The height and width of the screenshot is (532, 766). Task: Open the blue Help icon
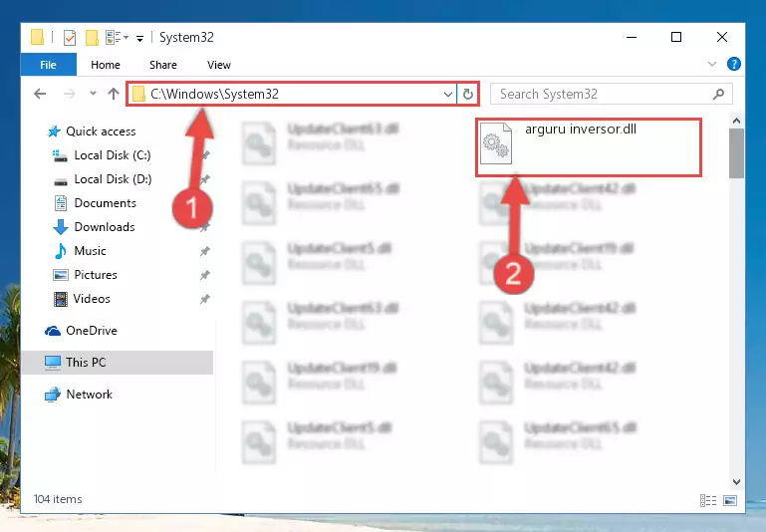(734, 64)
